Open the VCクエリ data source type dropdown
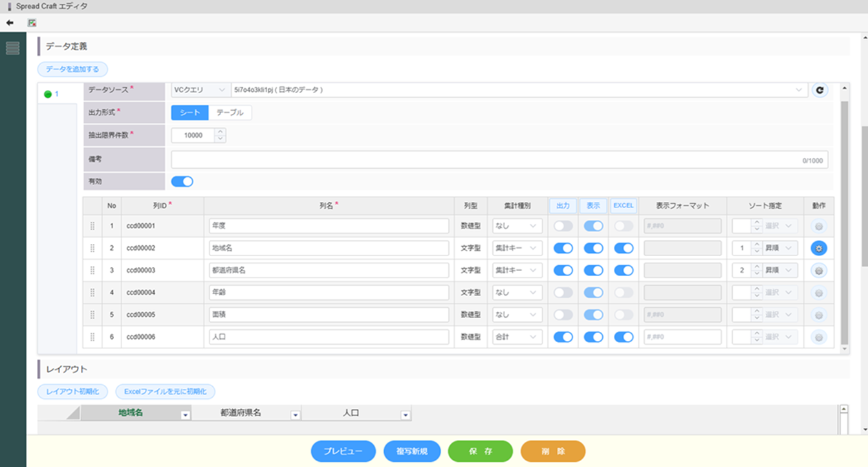 [200, 90]
